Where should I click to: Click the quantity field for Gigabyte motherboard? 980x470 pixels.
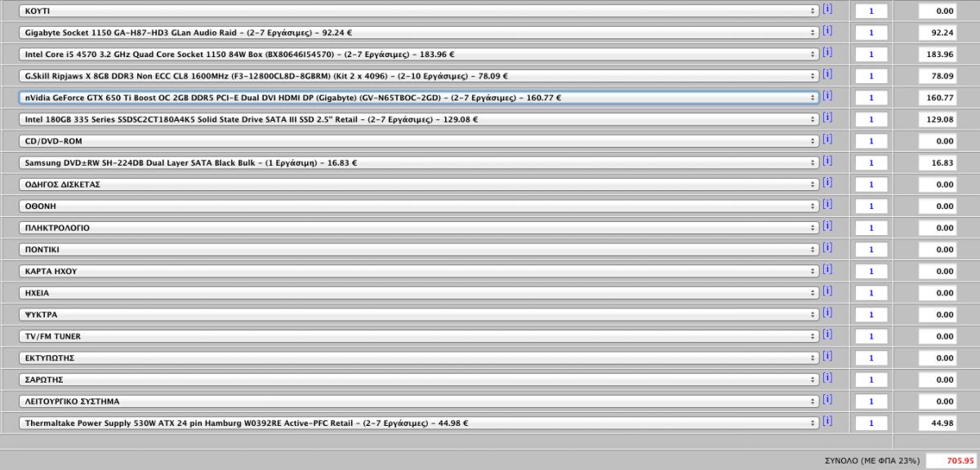tap(871, 33)
